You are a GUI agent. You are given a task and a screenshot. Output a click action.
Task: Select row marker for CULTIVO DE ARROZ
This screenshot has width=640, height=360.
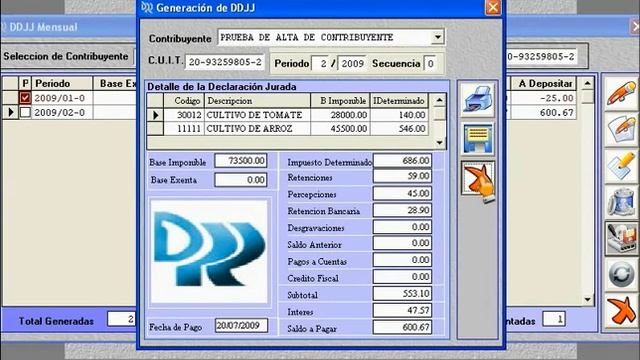coord(155,129)
